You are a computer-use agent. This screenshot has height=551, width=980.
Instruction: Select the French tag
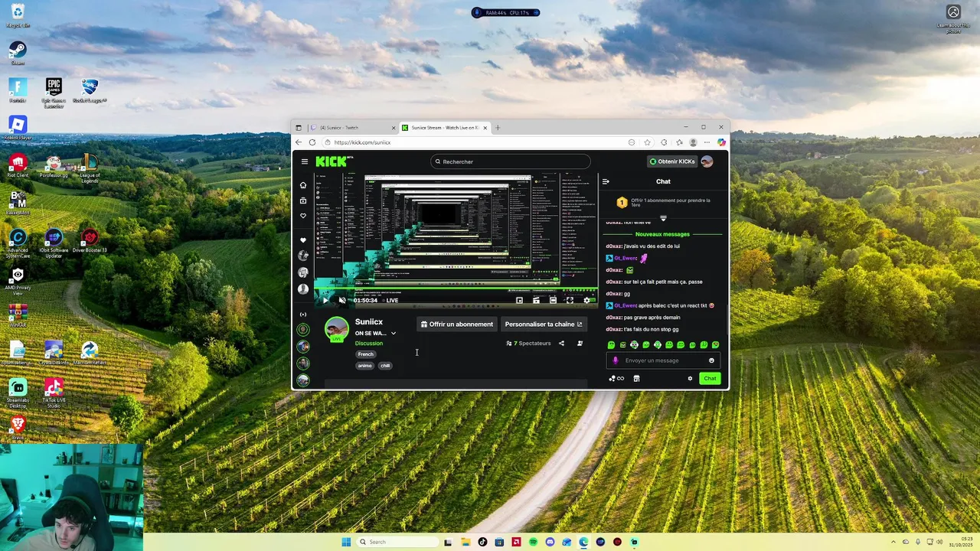[x=366, y=354]
